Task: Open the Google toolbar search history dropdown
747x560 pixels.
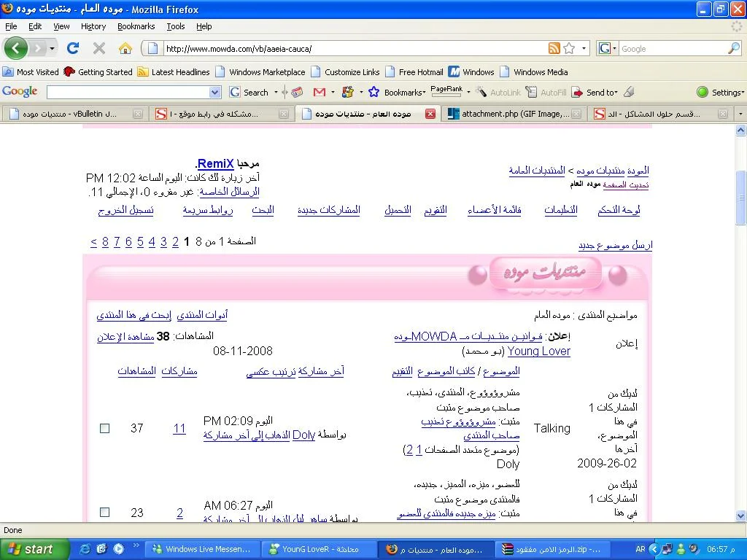Action: [x=214, y=93]
